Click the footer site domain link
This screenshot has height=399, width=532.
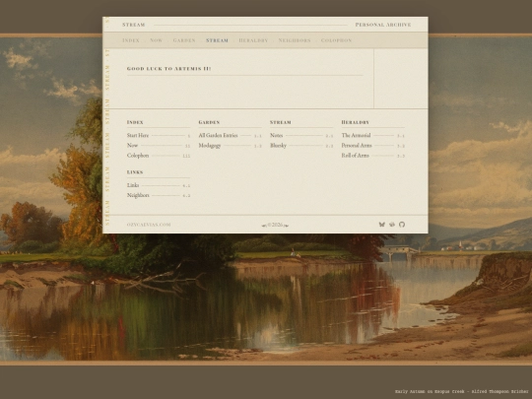[x=149, y=225]
